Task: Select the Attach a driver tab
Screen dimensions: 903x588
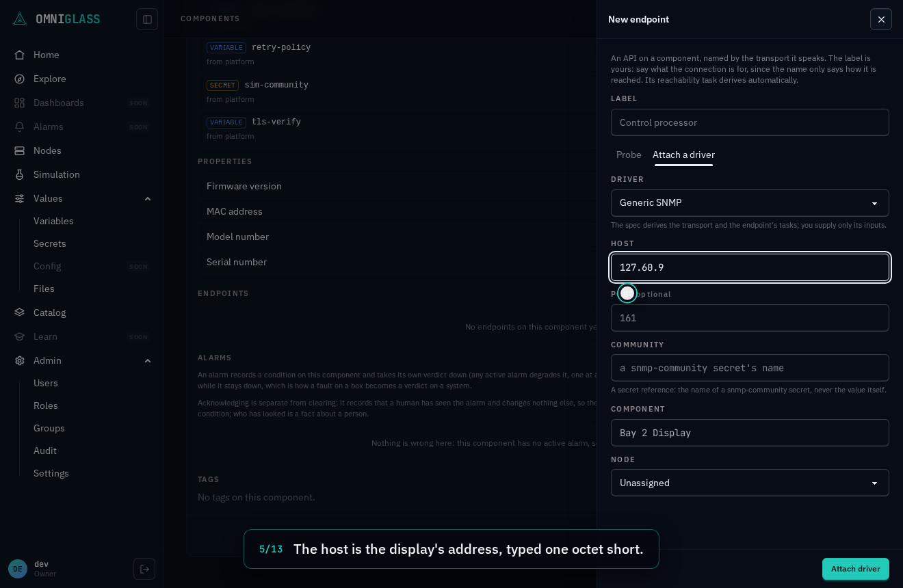Action: pyautogui.click(x=683, y=155)
